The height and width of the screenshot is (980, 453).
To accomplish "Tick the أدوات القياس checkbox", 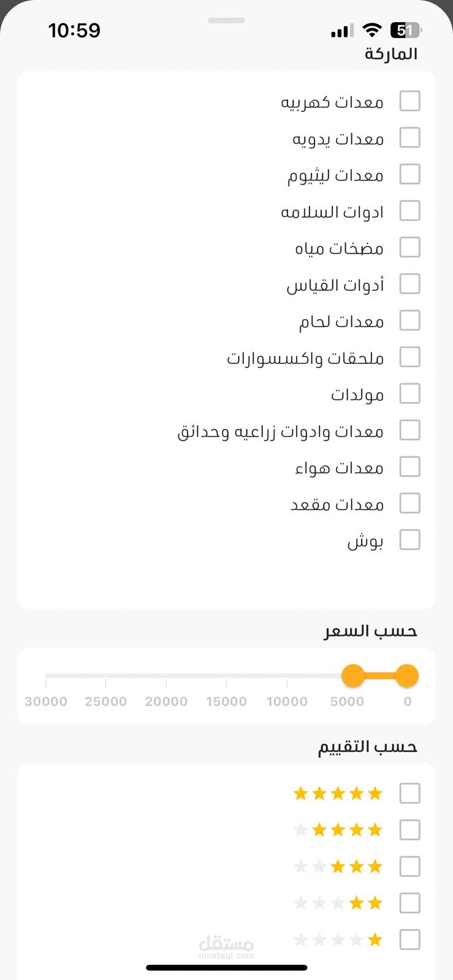I will coord(409,284).
